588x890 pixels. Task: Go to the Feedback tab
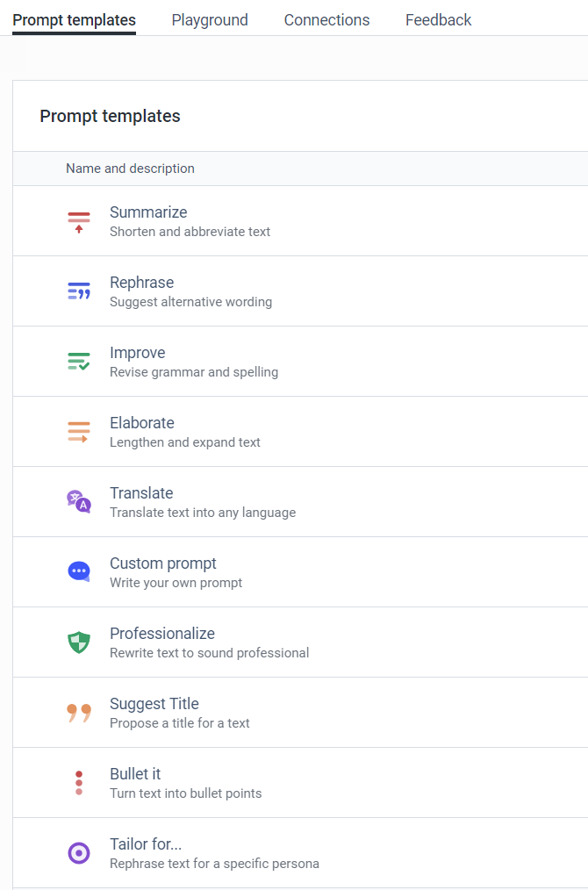click(x=438, y=20)
